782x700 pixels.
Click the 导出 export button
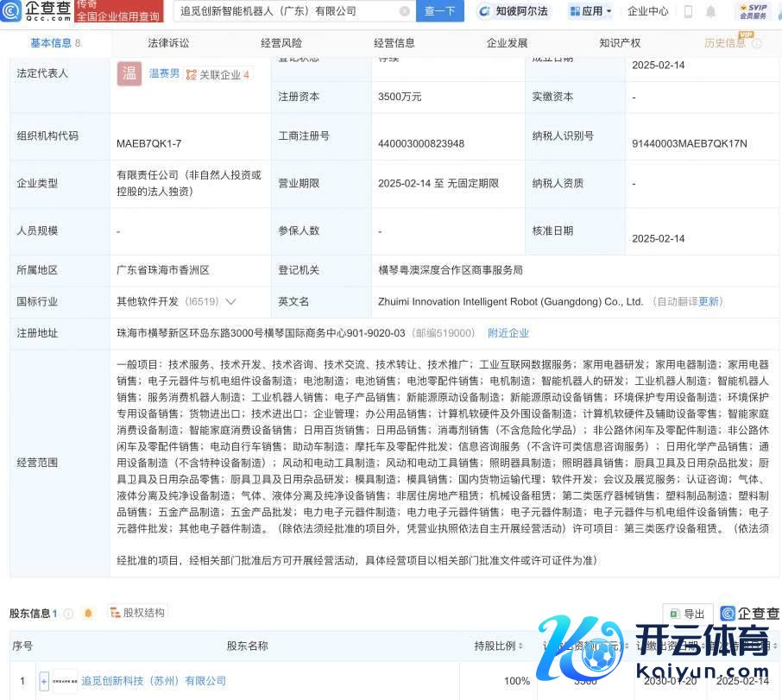(x=688, y=614)
